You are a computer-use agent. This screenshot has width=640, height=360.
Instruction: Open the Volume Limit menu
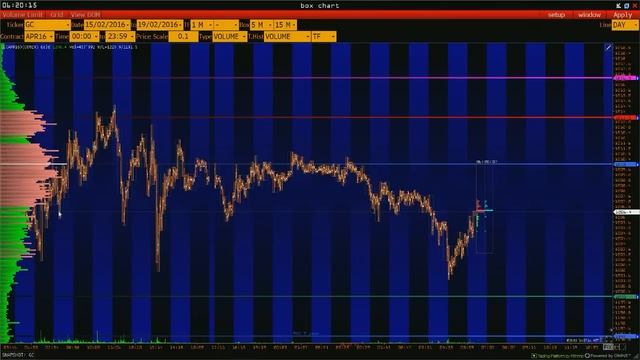(22, 15)
